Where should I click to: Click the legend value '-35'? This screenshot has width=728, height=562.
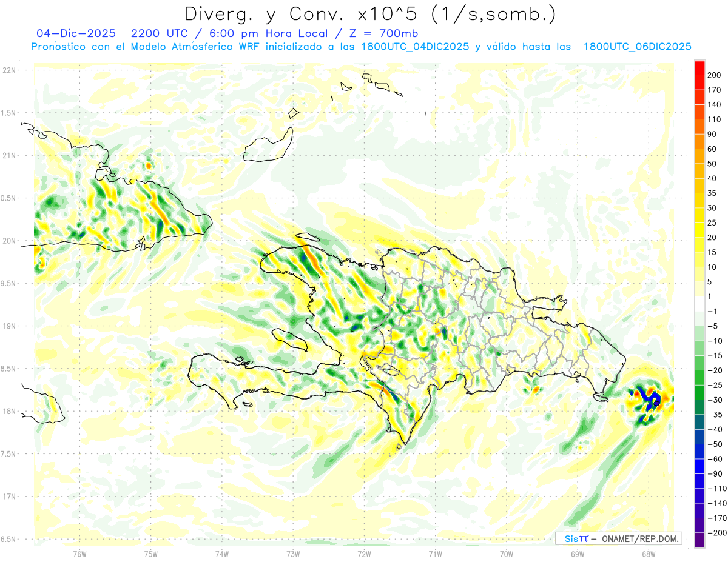[x=716, y=415]
